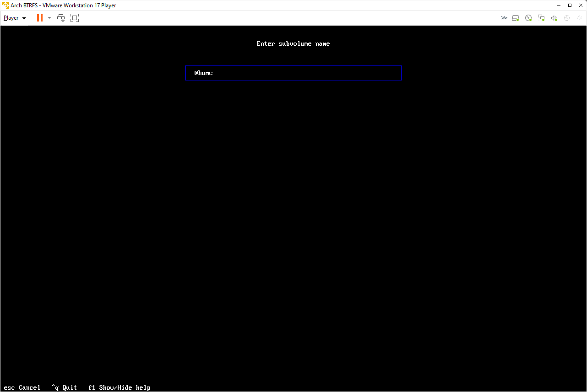Open the network adapter device icon

pos(541,18)
